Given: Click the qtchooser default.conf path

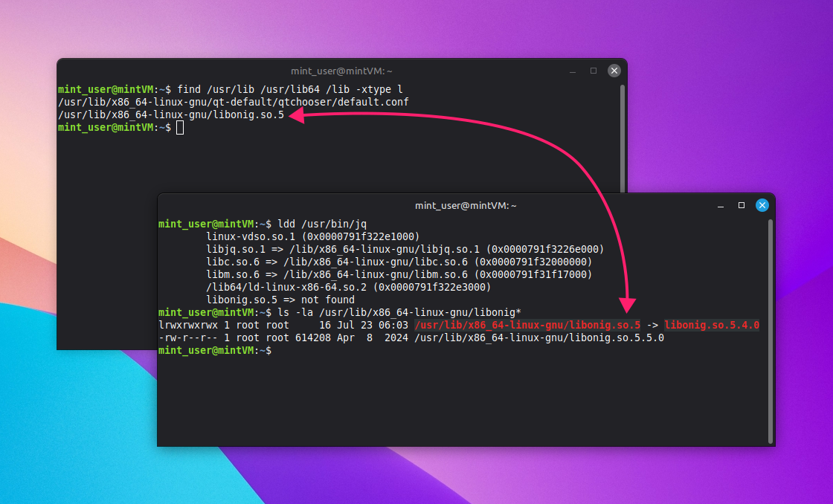Looking at the screenshot, I should 234,102.
